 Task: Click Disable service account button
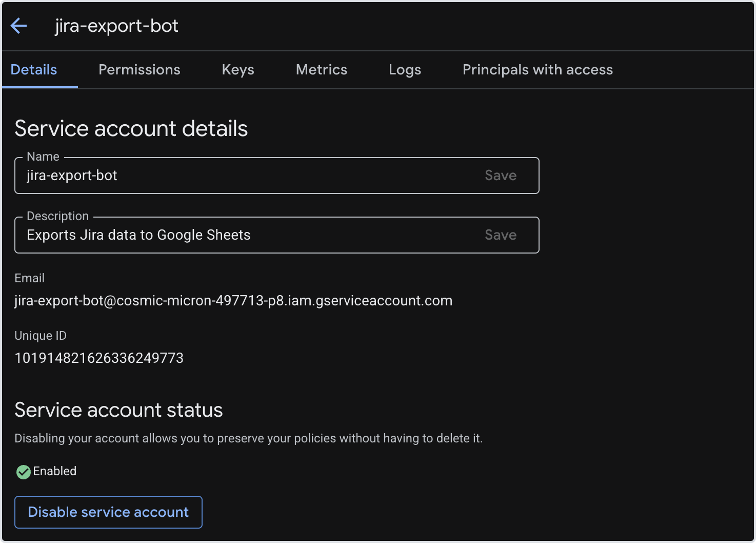point(108,512)
